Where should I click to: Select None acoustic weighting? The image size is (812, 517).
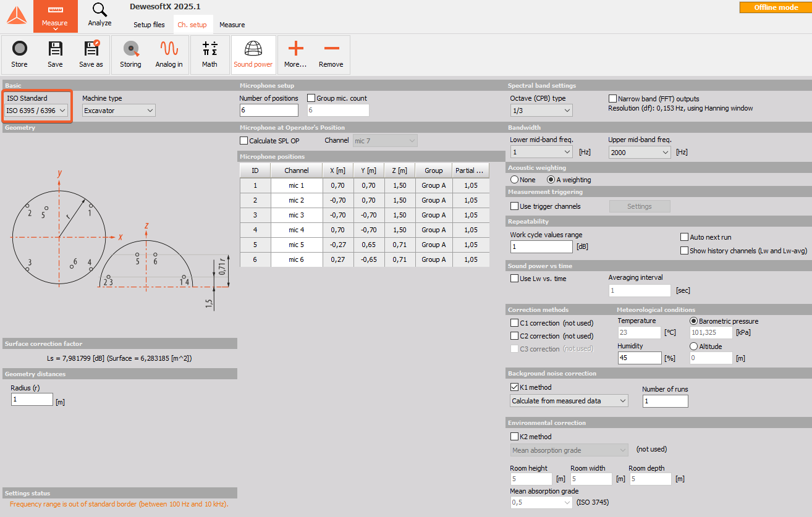pyautogui.click(x=514, y=180)
